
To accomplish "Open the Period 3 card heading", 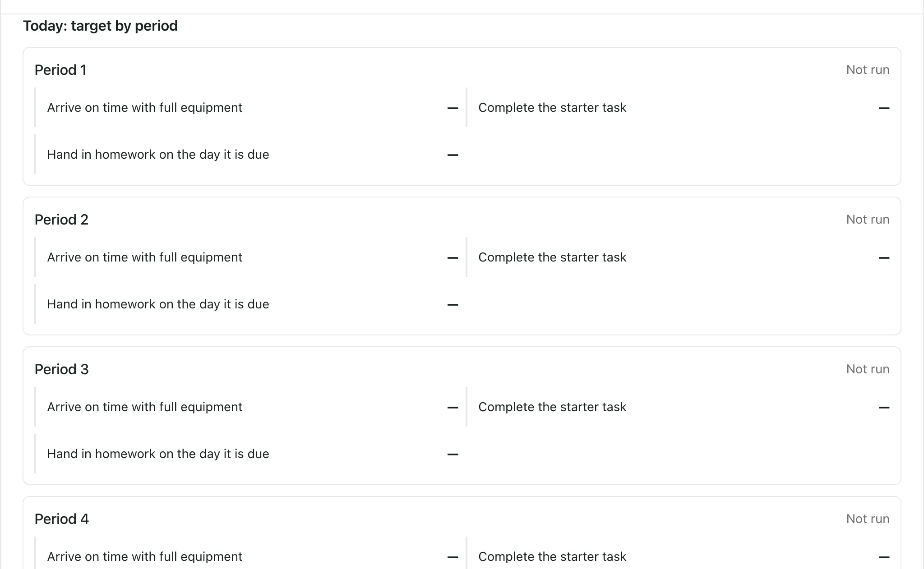I will (61, 369).
